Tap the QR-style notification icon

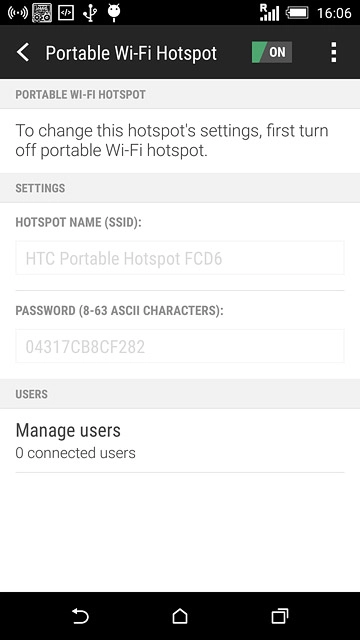[x=42, y=13]
